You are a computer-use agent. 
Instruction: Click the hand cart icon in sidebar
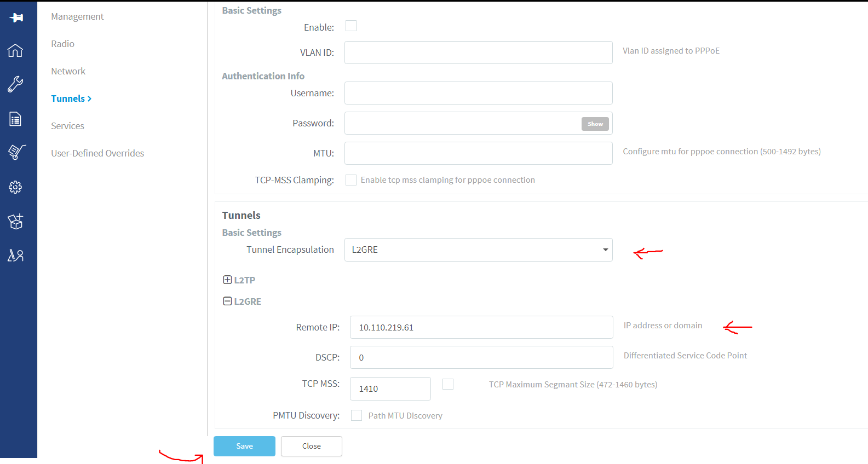[x=16, y=152]
